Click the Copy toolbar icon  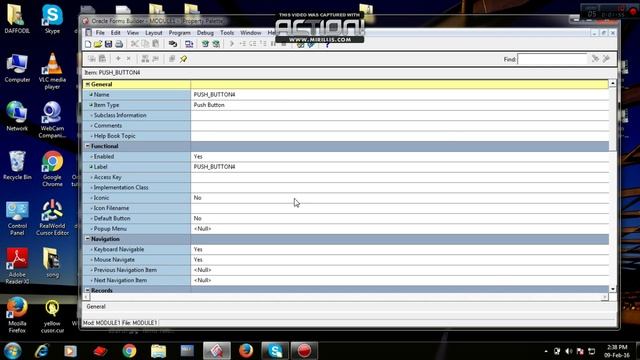pyautogui.click(x=145, y=44)
